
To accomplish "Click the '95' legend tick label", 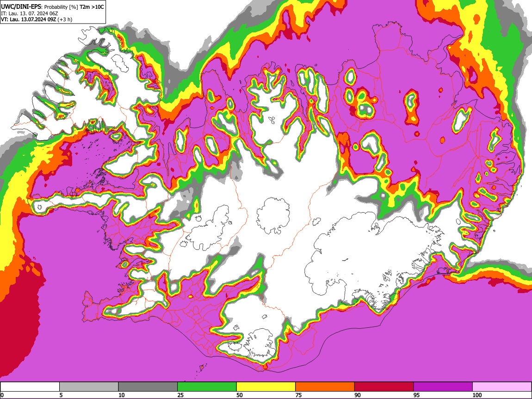I will (x=417, y=395).
